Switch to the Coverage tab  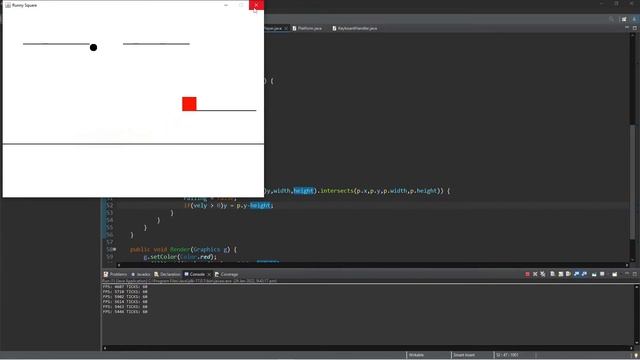[227, 274]
